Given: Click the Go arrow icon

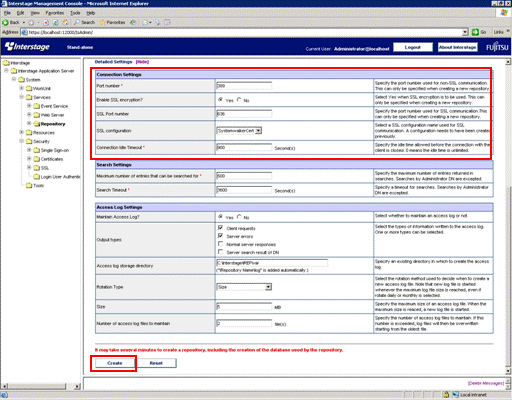Looking at the screenshot, I should coord(475,32).
